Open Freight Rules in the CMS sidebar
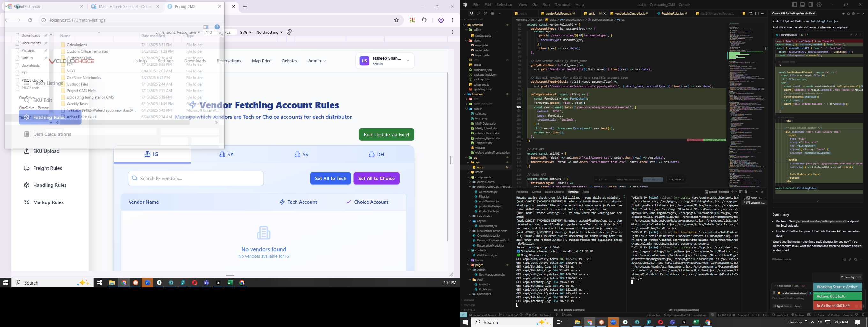Image resolution: width=868 pixels, height=327 pixels. pos(48,168)
